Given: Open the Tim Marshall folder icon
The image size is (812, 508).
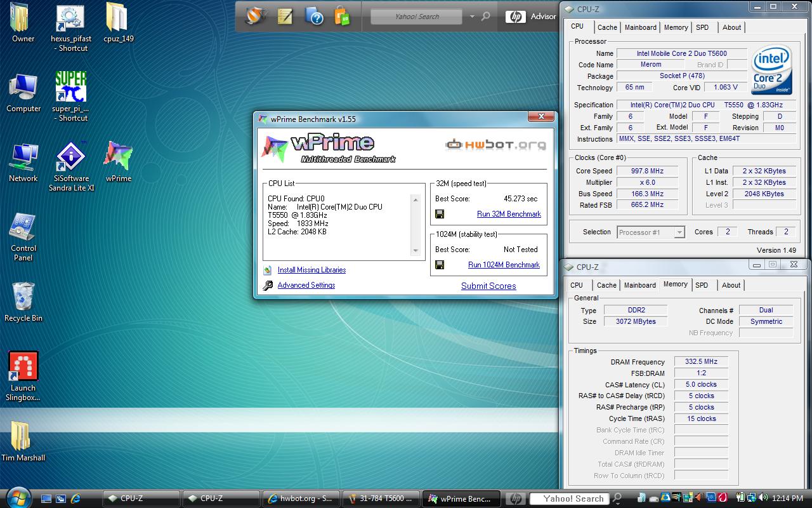Looking at the screenshot, I should pyautogui.click(x=20, y=436).
